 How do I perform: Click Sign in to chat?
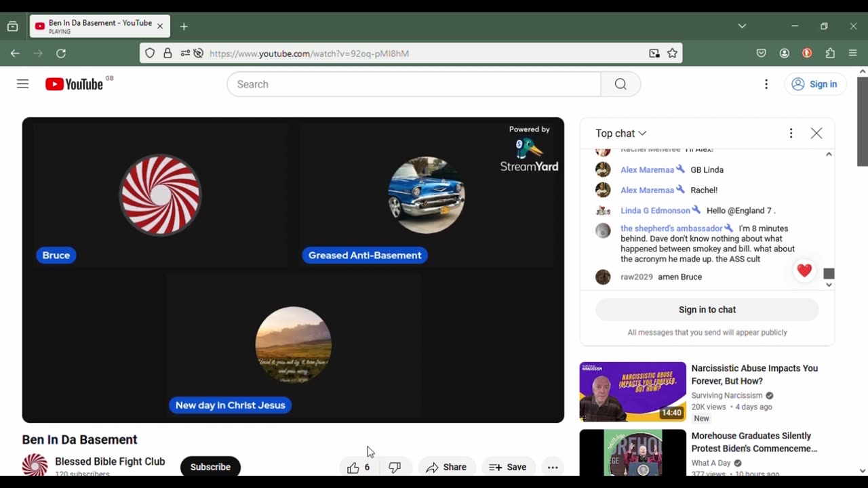[707, 310]
